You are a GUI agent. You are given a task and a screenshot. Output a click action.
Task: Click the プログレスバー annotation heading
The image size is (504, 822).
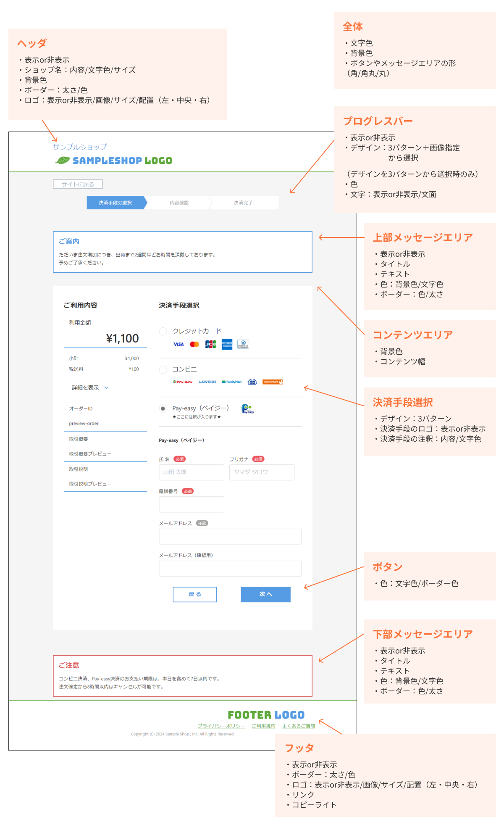click(x=378, y=121)
